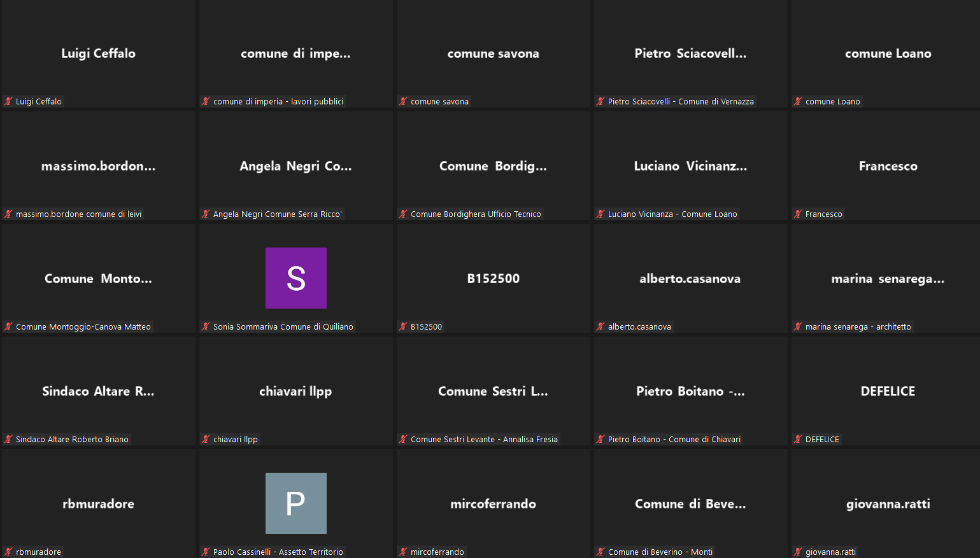
Task: Select the large 'Comune di Beve...' tile name
Action: tap(691, 504)
